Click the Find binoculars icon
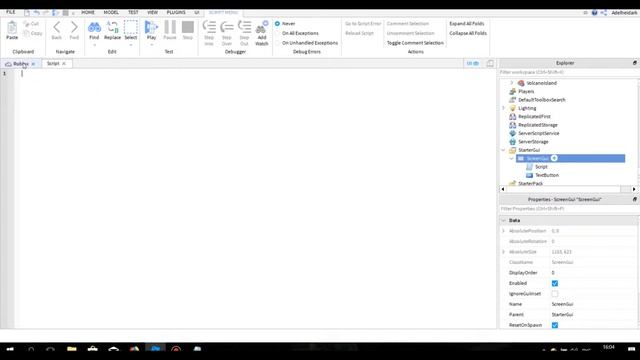Viewport: 640px width, 360px height. coord(94,27)
